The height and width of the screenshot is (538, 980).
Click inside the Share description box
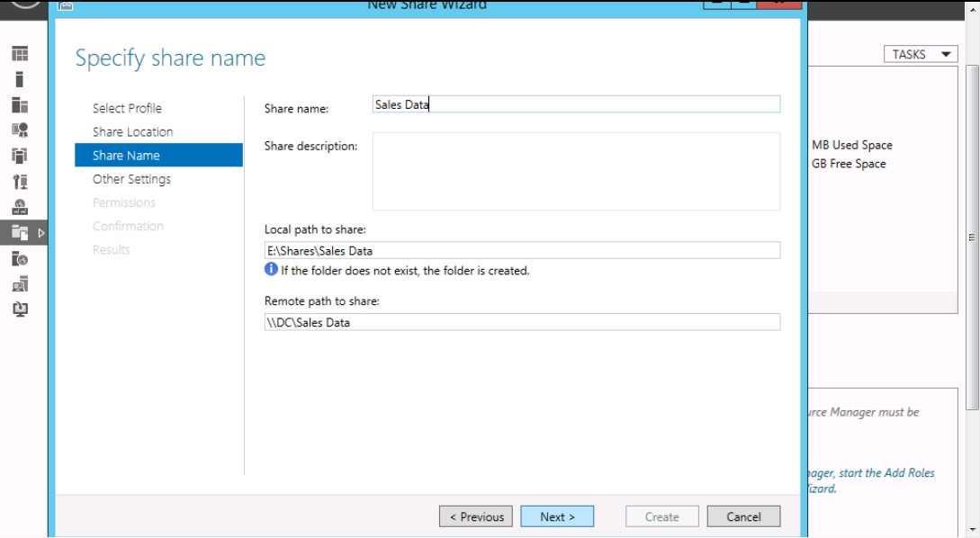coord(576,172)
